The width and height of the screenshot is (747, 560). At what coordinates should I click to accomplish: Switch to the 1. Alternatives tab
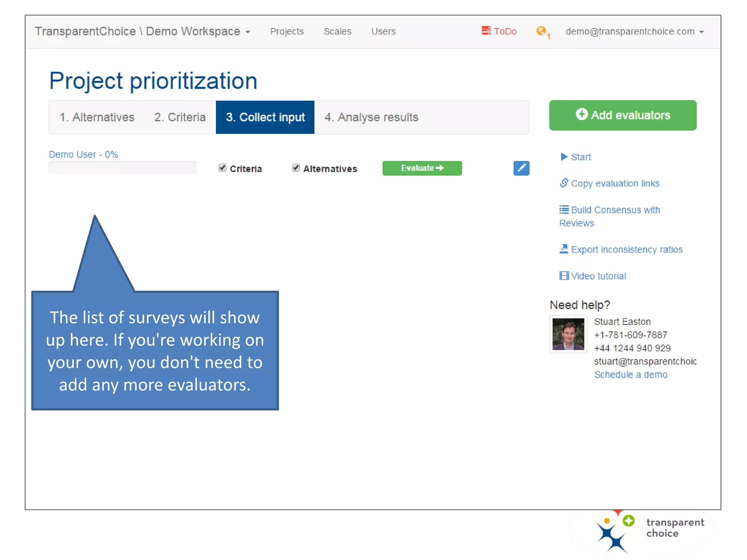[x=97, y=117]
